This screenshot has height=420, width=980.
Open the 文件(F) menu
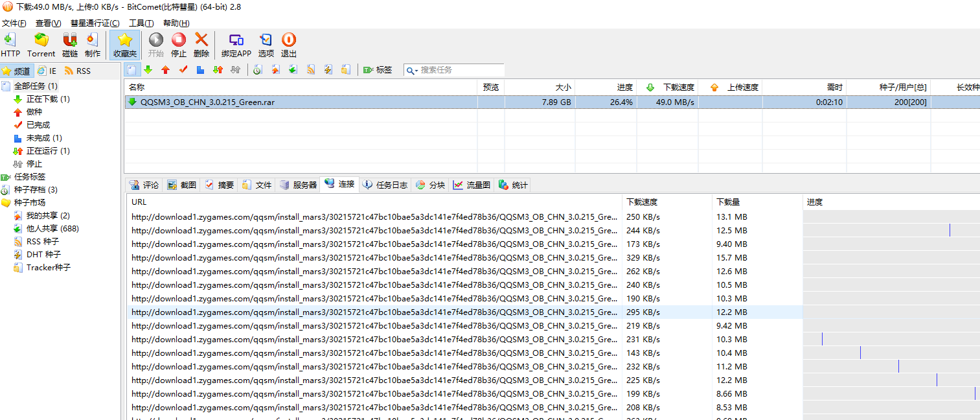[x=14, y=23]
